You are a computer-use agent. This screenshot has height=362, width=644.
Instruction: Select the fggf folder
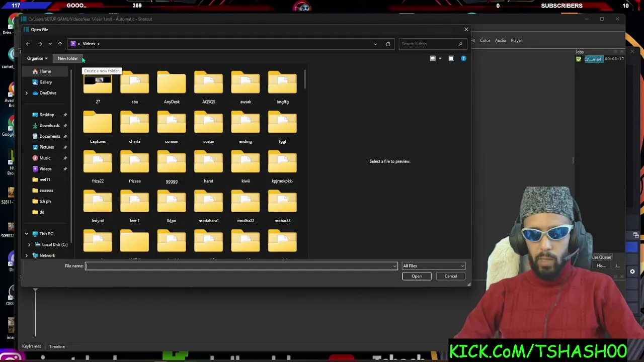[x=282, y=128]
